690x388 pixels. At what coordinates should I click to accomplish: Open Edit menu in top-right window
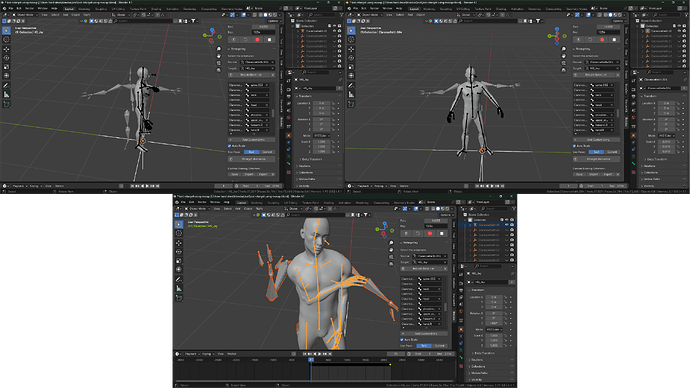[x=364, y=8]
